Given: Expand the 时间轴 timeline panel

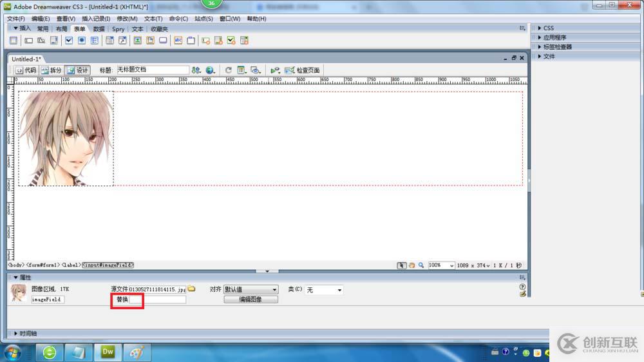Looking at the screenshot, I should pyautogui.click(x=25, y=333).
